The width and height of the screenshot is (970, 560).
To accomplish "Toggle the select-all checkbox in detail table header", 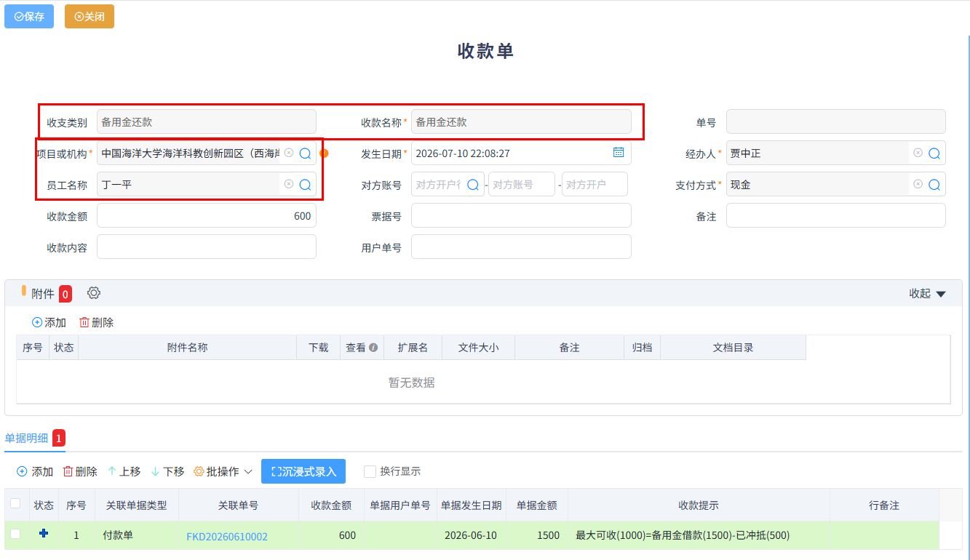I will coord(15,503).
